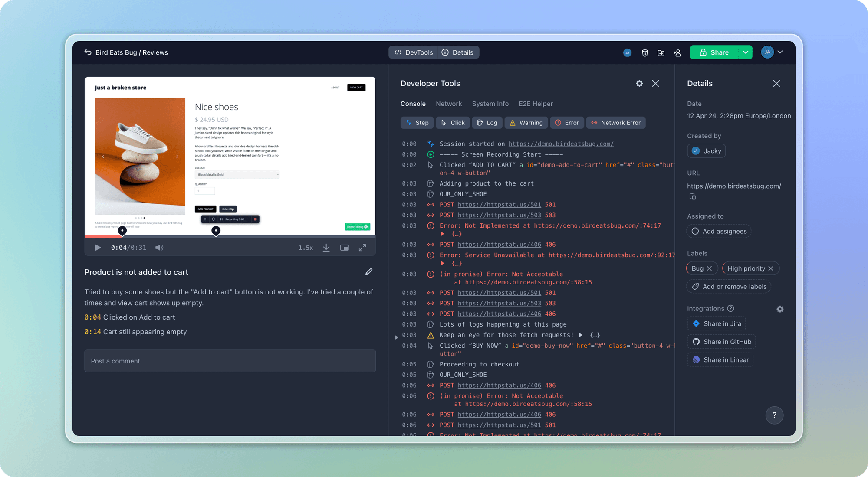This screenshot has height=477, width=868.
Task: Move session using the folder icon
Action: coord(661,52)
